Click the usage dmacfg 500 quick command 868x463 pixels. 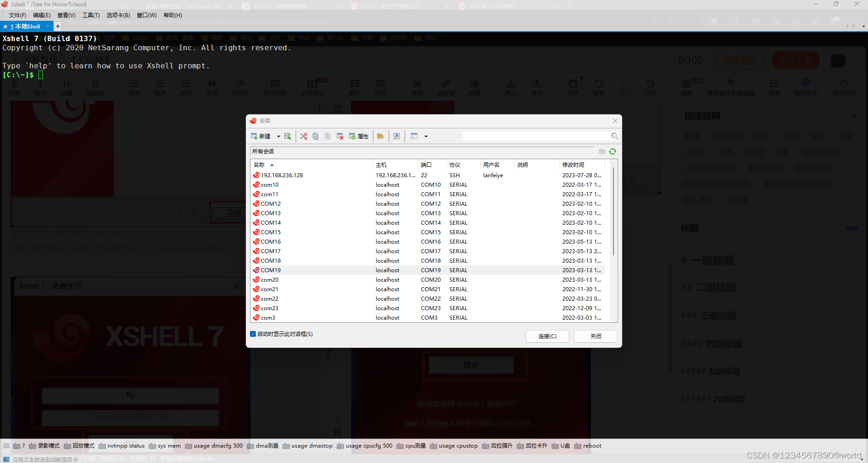tap(214, 446)
